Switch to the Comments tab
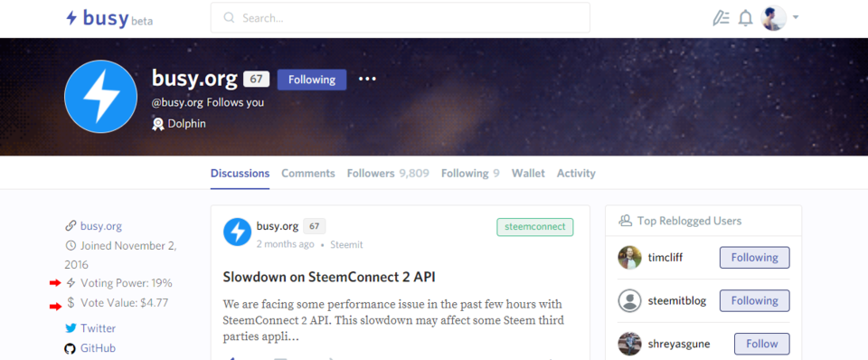This screenshot has width=868, height=360. (x=307, y=174)
